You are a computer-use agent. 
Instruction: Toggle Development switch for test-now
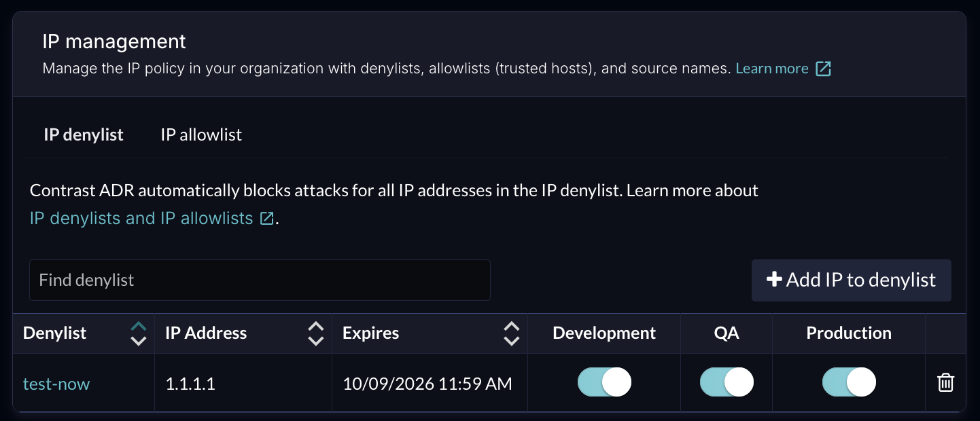click(604, 382)
